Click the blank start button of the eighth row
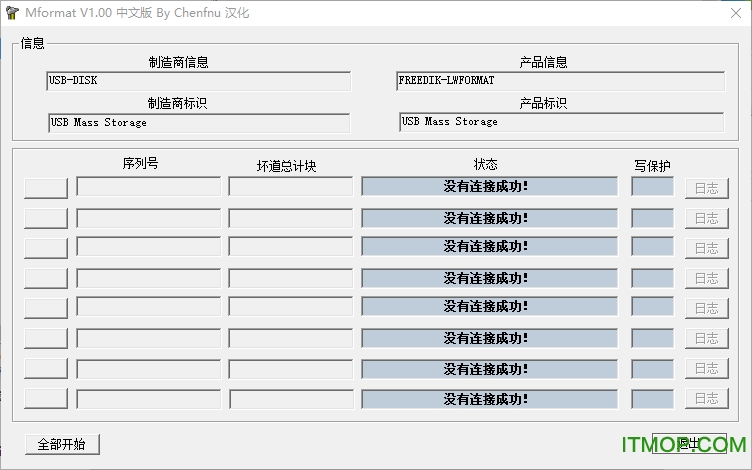Image resolution: width=752 pixels, height=470 pixels. (x=46, y=398)
